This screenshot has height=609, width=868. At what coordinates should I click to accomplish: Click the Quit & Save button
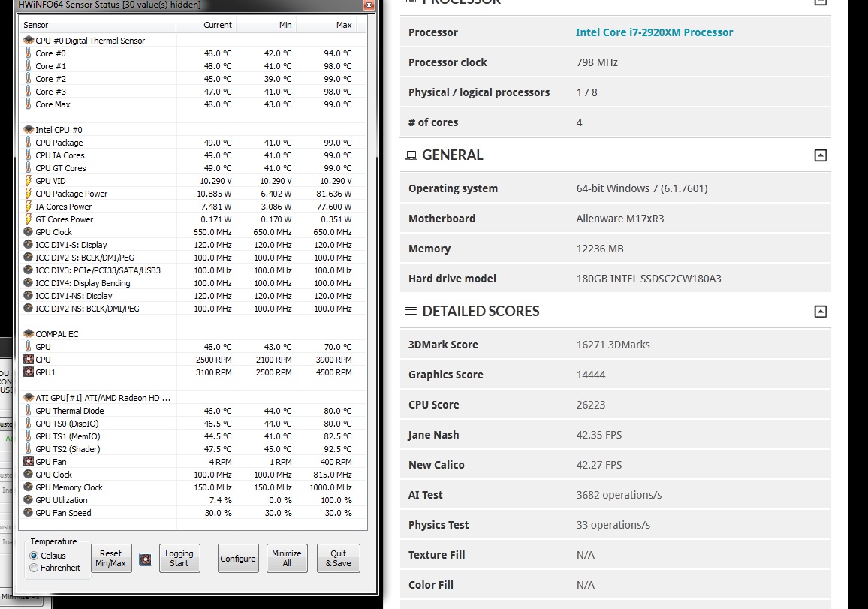338,558
